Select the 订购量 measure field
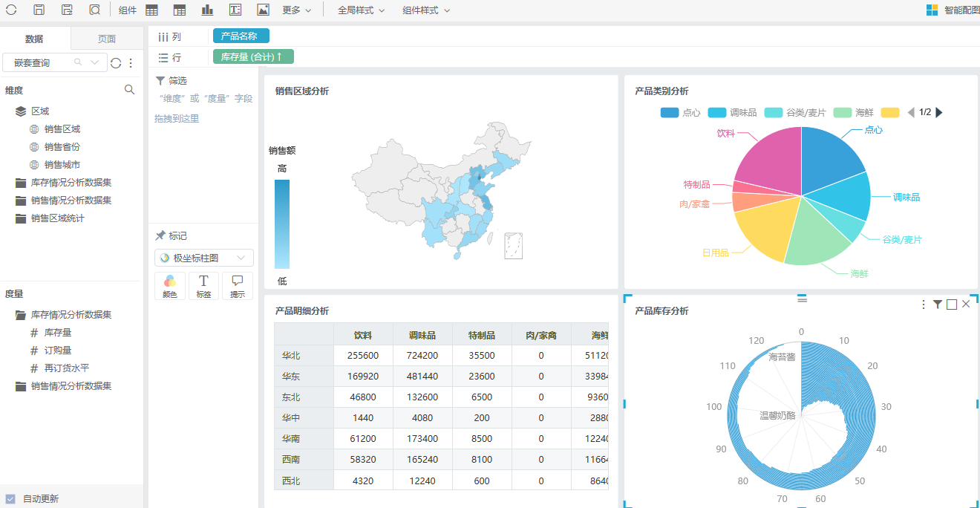Image resolution: width=980 pixels, height=508 pixels. point(58,351)
